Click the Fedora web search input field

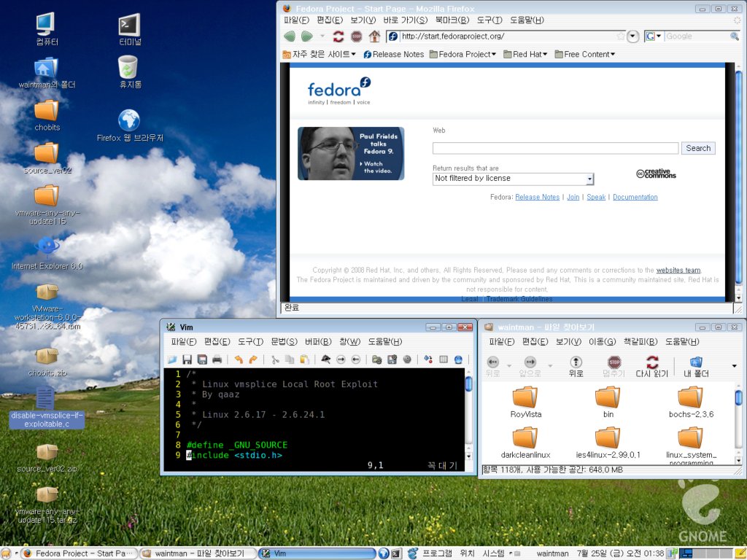click(555, 148)
